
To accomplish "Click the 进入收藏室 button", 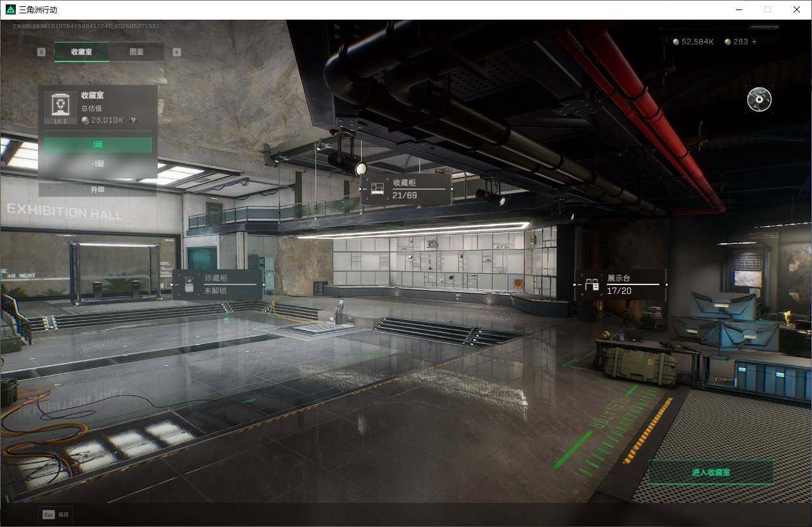I will (x=711, y=473).
